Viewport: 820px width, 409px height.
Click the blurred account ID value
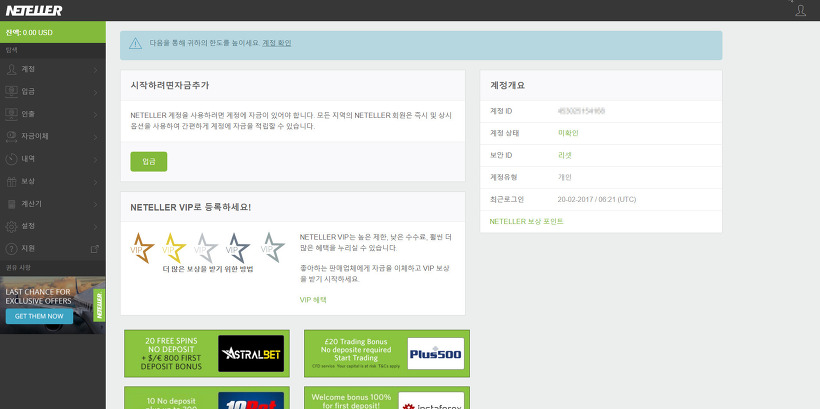[582, 111]
